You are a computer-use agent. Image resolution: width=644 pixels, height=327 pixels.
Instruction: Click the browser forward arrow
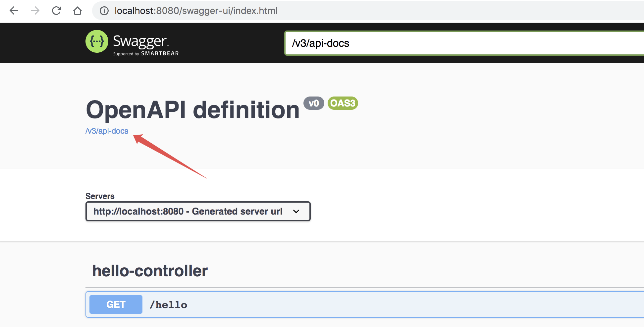click(35, 11)
